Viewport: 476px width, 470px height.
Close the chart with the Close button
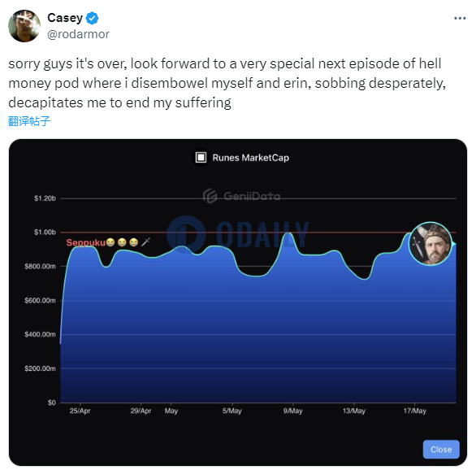(x=441, y=450)
